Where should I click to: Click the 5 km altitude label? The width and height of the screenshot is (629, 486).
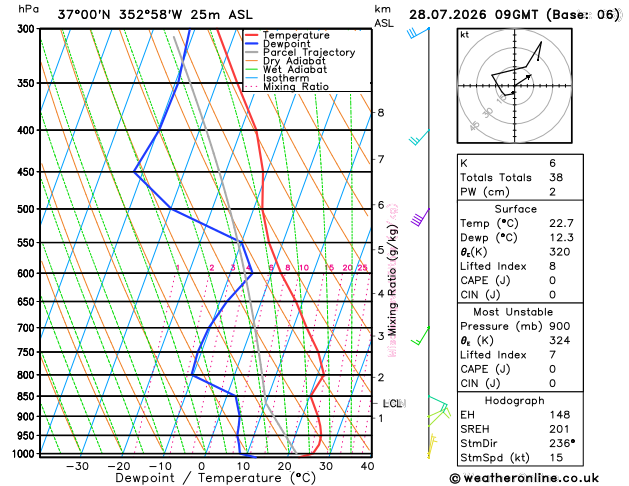[x=381, y=249]
